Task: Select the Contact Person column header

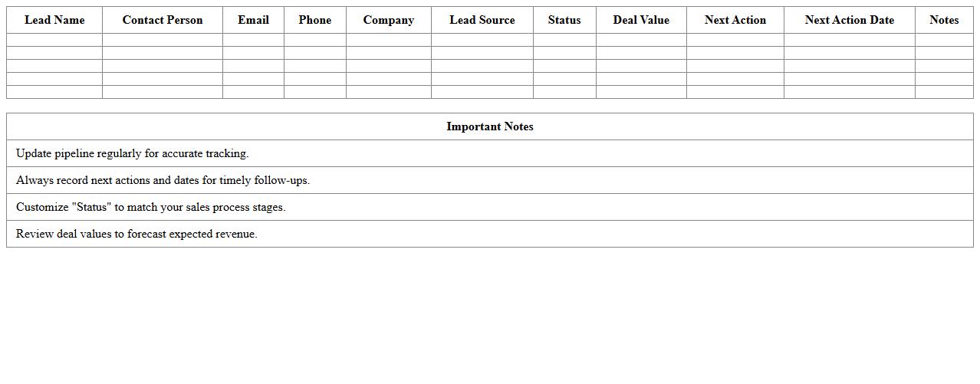Action: tap(163, 20)
